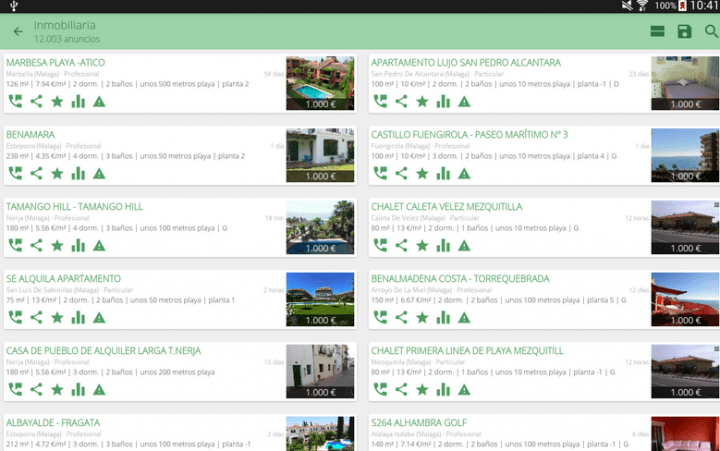The height and width of the screenshot is (451, 720).
Task: Share the CASTILLO FUENGIROLA listing
Action: pyautogui.click(x=401, y=173)
